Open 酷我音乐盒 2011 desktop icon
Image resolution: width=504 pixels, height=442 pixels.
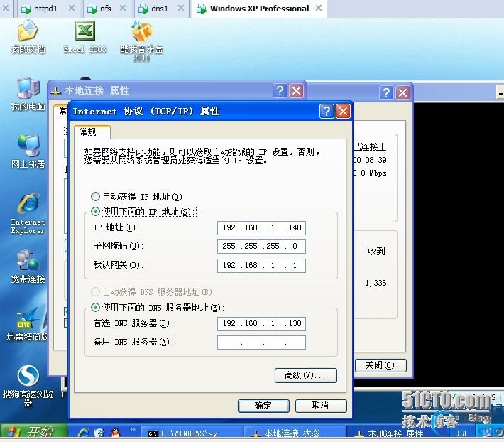[141, 41]
